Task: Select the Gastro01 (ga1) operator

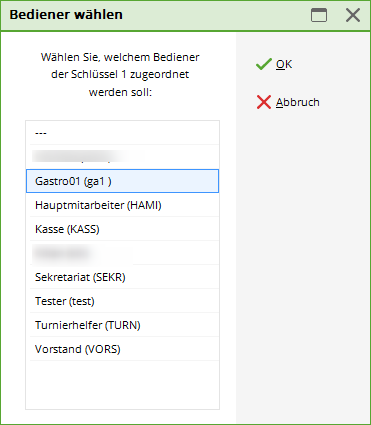Action: pyautogui.click(x=122, y=181)
